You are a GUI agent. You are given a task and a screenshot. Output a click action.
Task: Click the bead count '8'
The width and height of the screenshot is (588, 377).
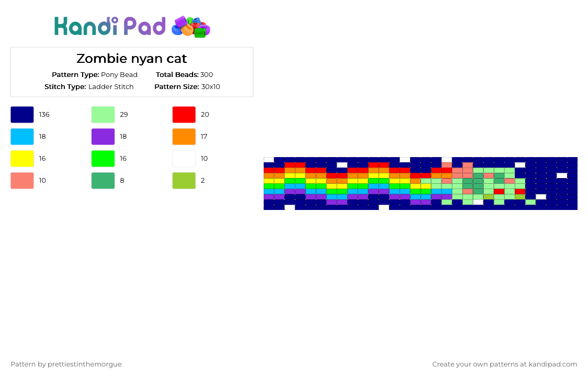[x=122, y=181]
